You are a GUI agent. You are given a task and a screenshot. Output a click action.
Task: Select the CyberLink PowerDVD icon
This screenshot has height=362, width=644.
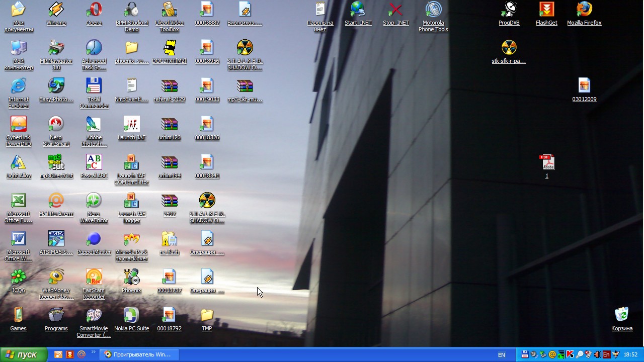pos(18,131)
